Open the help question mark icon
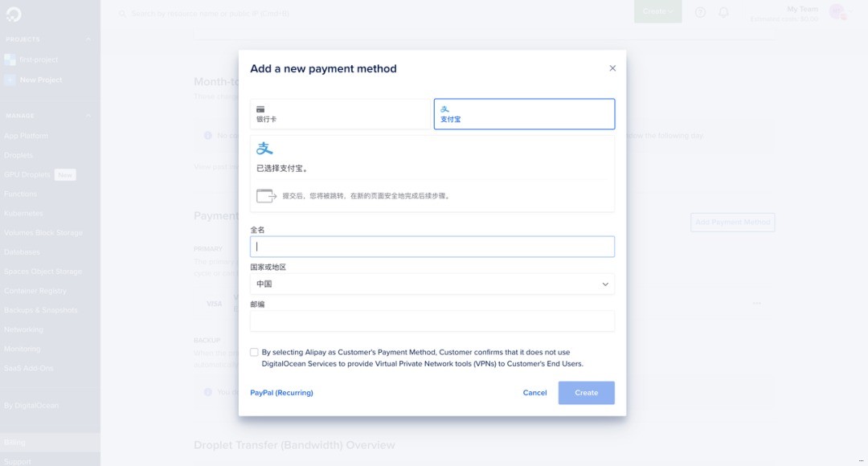868x466 pixels. [x=700, y=12]
